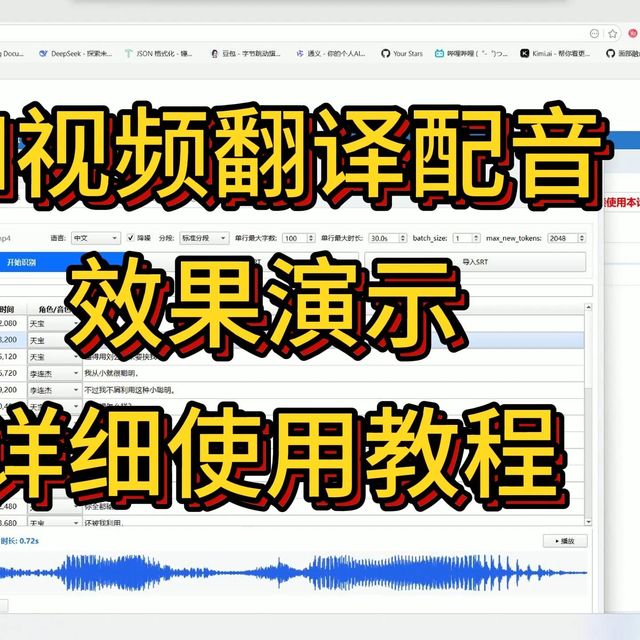
Task: Open the 分段 dropdown showing 标准分段
Action: (204, 238)
